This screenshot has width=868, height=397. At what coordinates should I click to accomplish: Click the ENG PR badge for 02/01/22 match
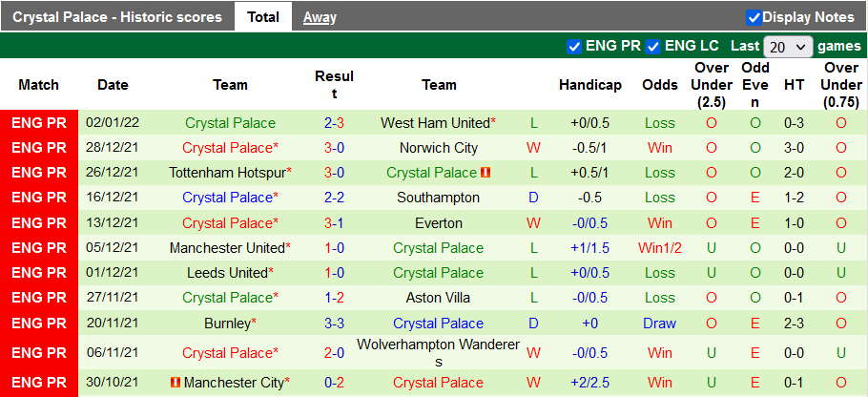point(39,123)
